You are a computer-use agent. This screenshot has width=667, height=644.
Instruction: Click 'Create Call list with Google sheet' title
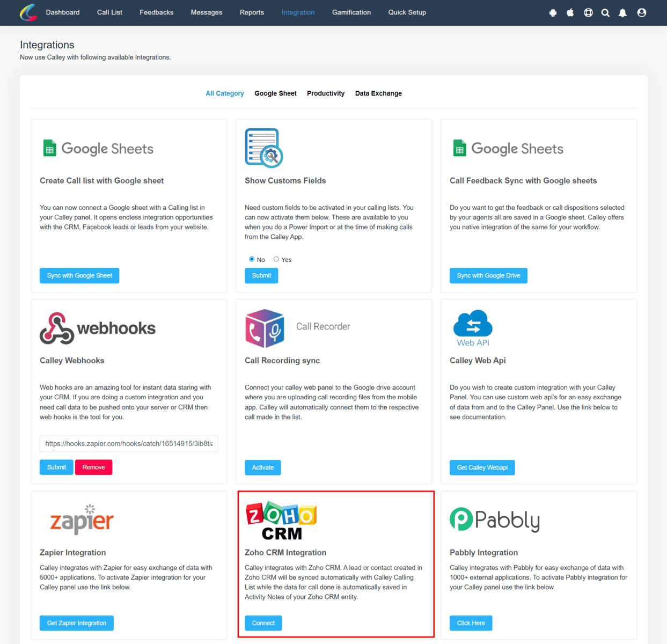coord(102,181)
